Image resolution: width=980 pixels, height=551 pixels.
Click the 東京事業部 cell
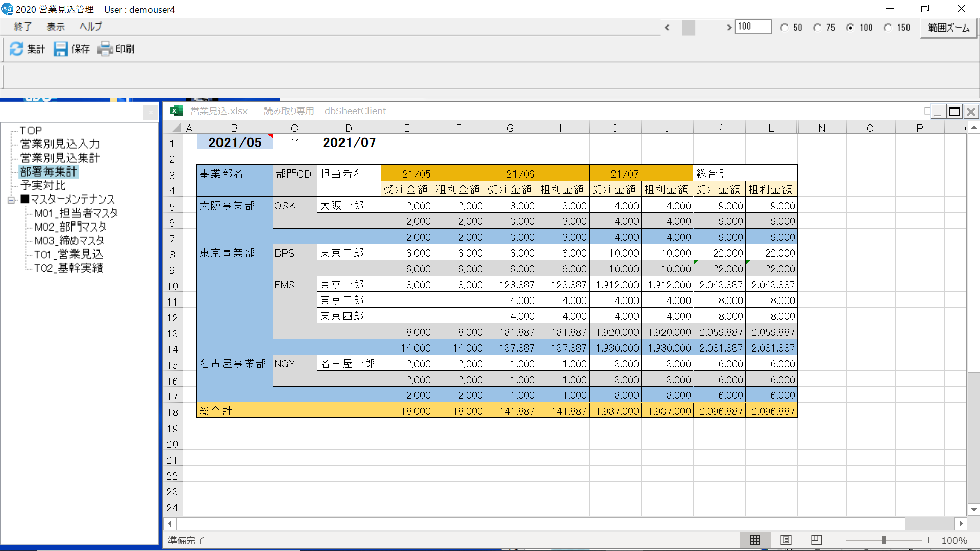[235, 253]
